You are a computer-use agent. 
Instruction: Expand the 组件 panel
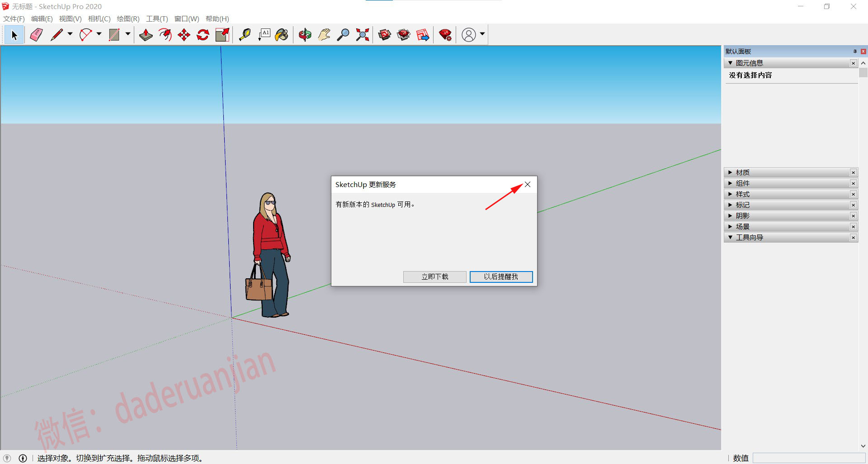(730, 183)
